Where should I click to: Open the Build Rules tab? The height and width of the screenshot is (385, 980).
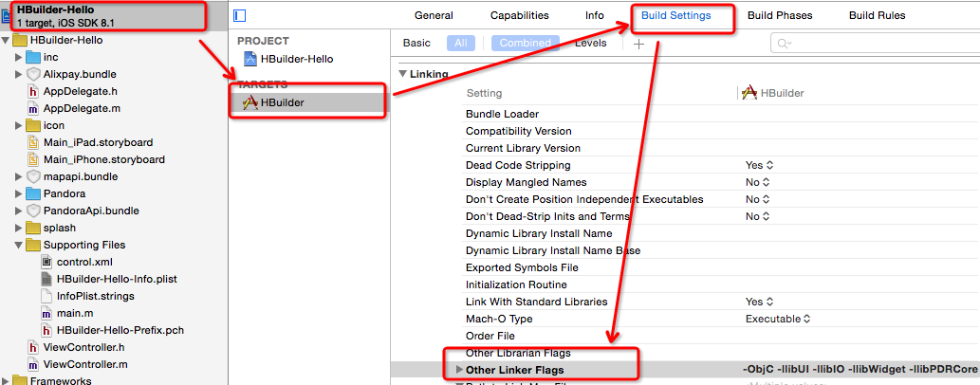[877, 15]
